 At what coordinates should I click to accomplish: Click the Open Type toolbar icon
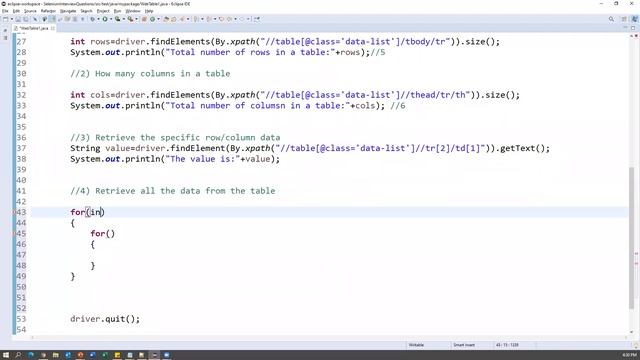[166, 19]
